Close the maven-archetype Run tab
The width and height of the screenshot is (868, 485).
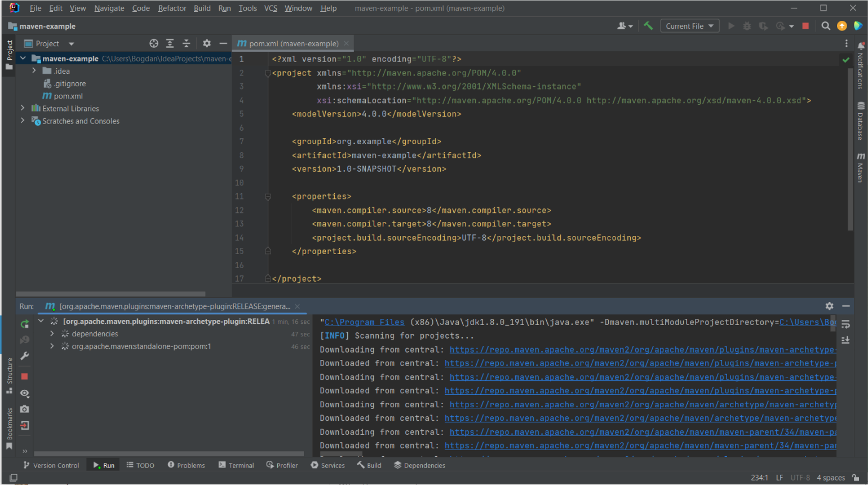pyautogui.click(x=297, y=306)
